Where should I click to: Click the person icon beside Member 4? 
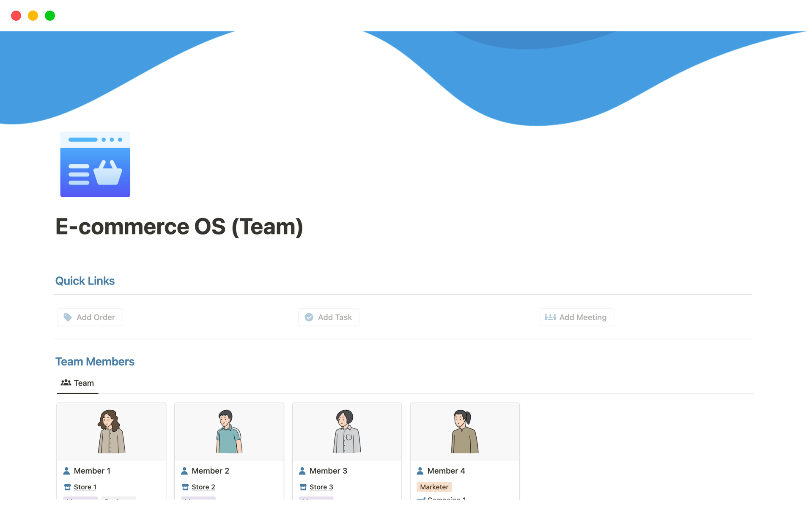tap(420, 470)
